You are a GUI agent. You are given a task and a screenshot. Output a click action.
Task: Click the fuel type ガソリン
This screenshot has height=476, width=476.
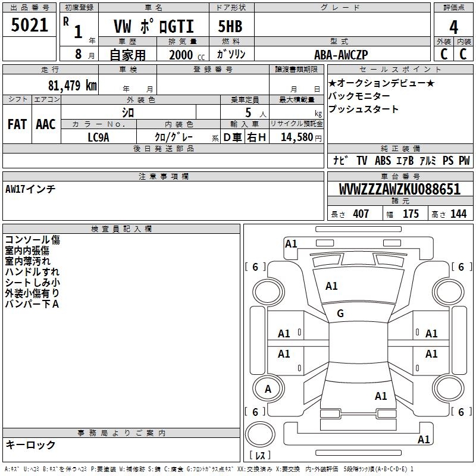pos(231,54)
